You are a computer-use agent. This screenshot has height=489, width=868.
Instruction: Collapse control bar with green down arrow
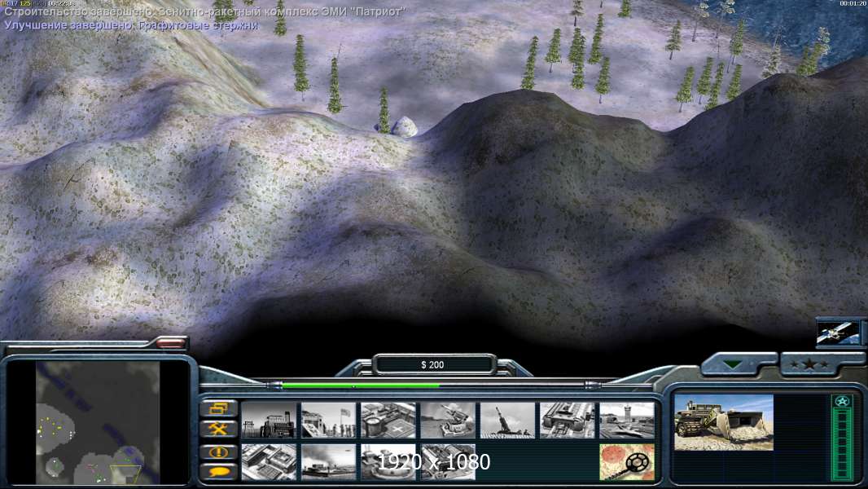click(734, 364)
